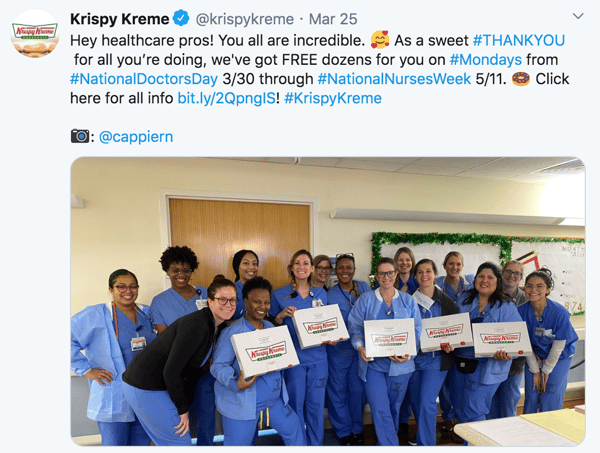Open the Mar 25 tweet timestamp
The height and width of the screenshot is (453, 600).
[x=333, y=19]
